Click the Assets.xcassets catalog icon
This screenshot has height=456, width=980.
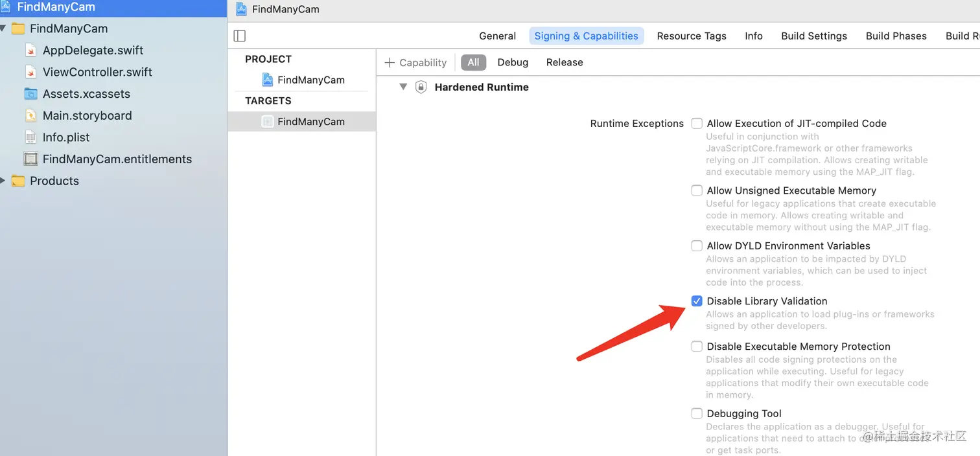pos(30,94)
